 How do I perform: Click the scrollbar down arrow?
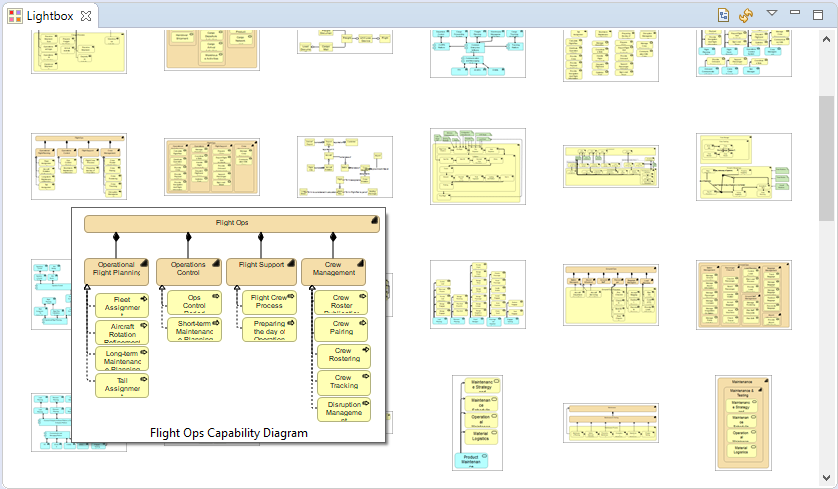pyautogui.click(x=826, y=477)
